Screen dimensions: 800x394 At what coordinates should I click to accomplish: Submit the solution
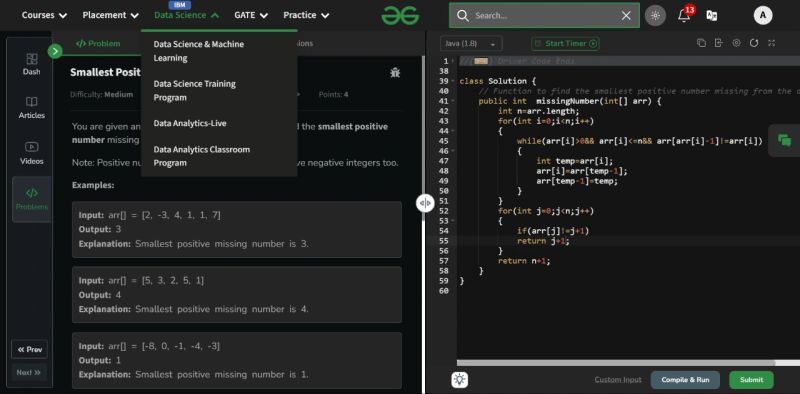pos(752,380)
